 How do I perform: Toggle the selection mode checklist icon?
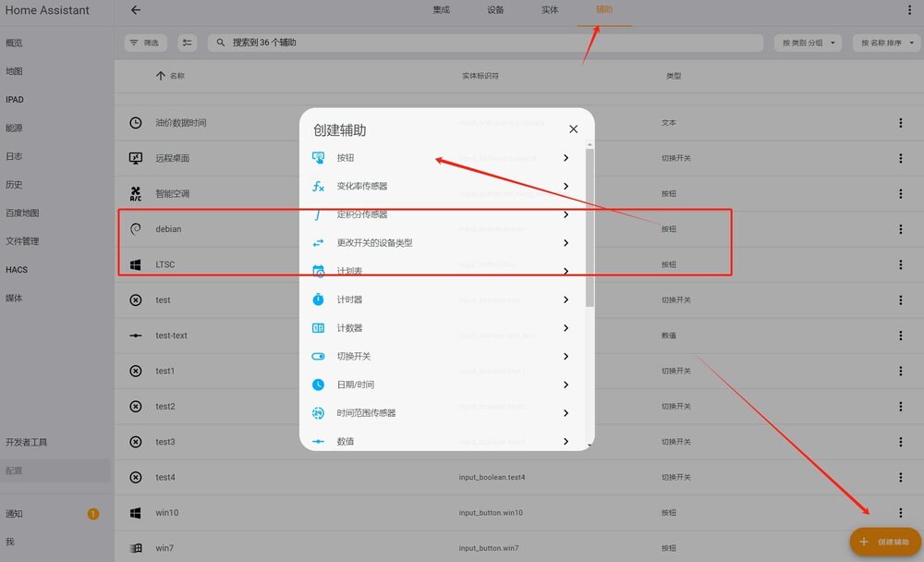coord(188,43)
